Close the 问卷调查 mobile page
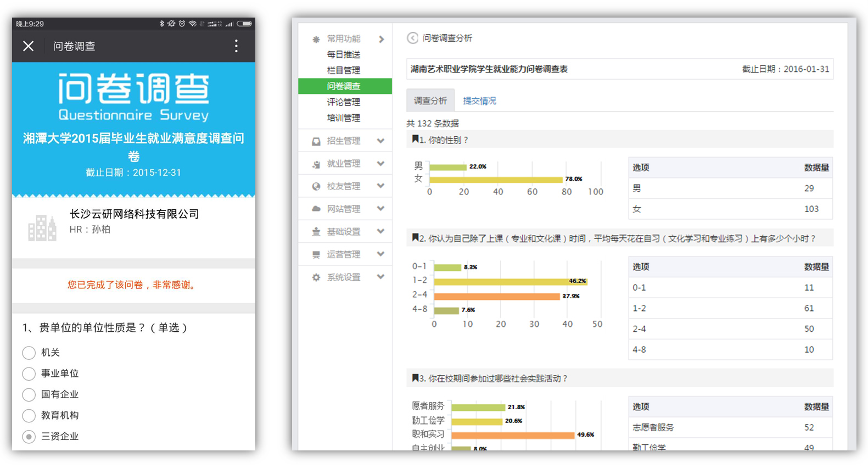This screenshot has width=868, height=468. click(x=29, y=46)
